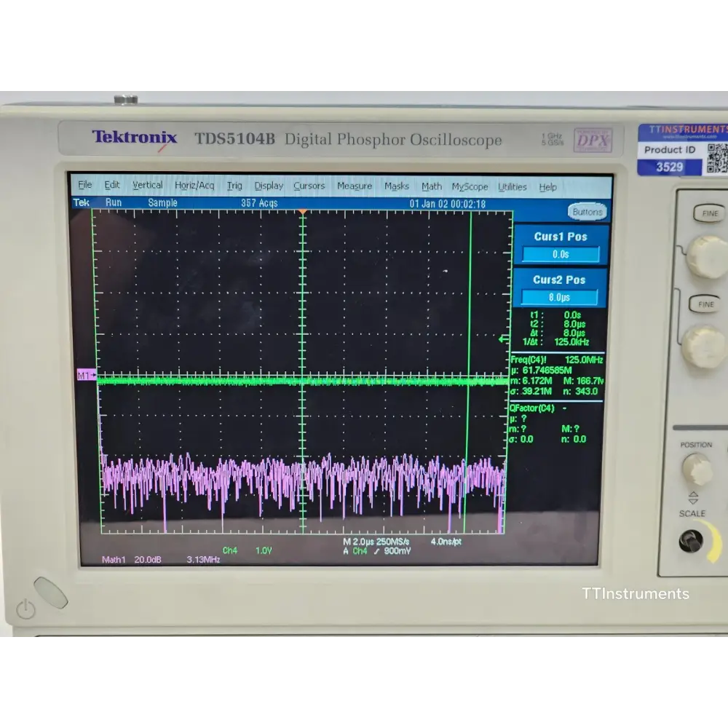728x728 pixels.
Task: Click the Curs1 Pos label
Action: [561, 237]
